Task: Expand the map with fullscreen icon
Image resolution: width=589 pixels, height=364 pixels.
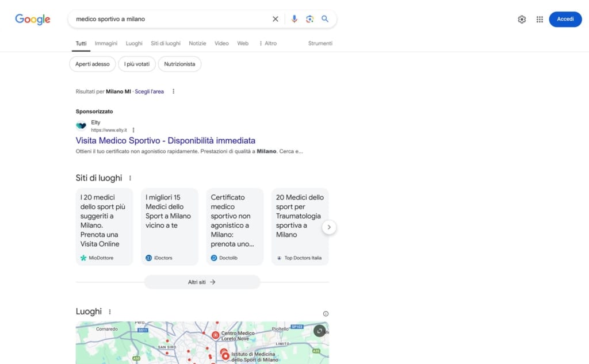Action: click(x=319, y=331)
